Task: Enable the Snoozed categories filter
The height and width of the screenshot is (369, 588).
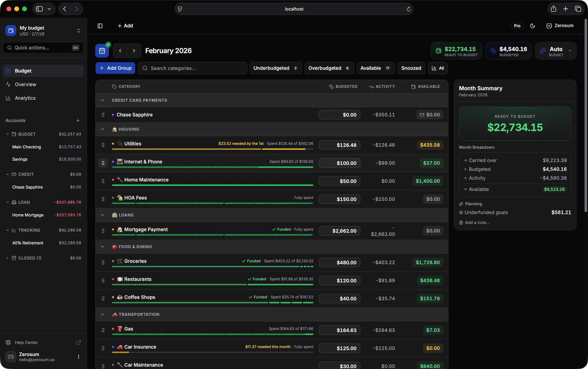Action: (411, 68)
